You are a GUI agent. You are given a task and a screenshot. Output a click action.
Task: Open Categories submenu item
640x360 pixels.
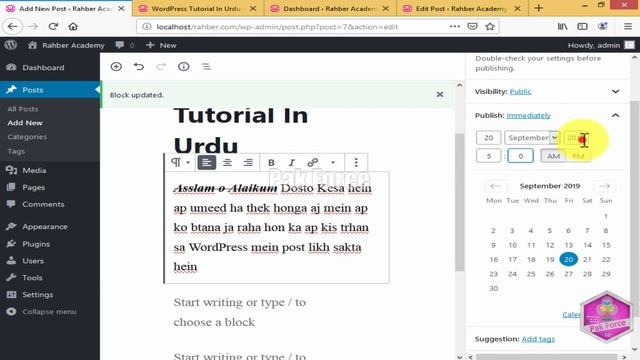point(27,137)
